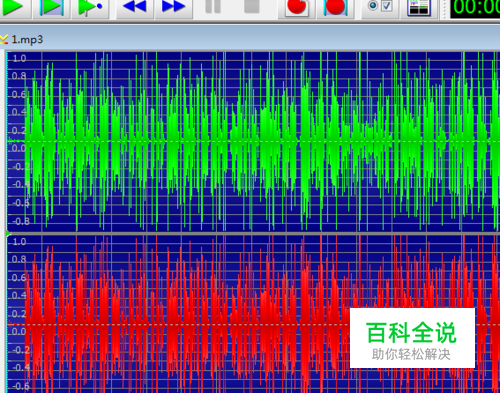Start playback with the green play button
Screen dimensions: 500x393
click(13, 7)
